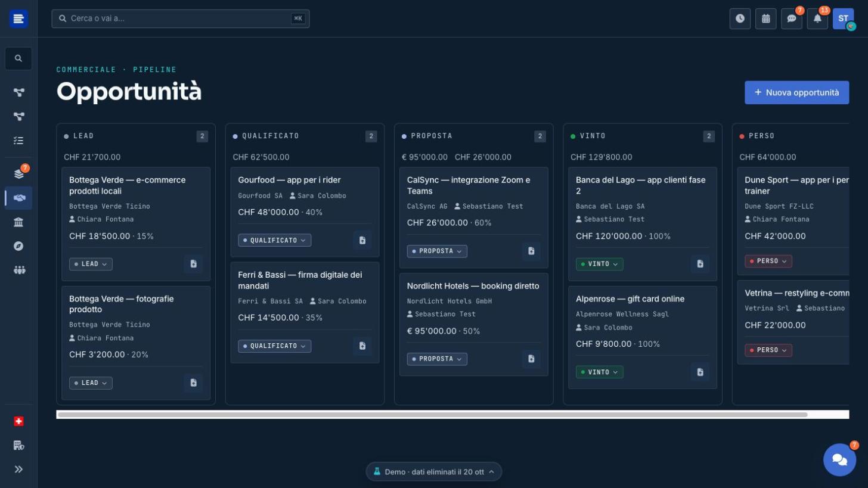Click the VINTO column header
This screenshot has height=488, width=868.
(x=593, y=136)
